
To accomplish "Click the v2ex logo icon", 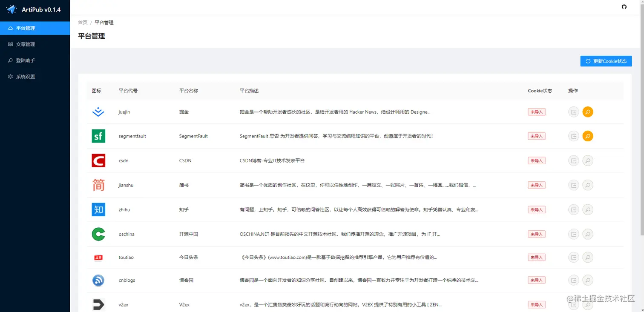I will click(x=98, y=305).
